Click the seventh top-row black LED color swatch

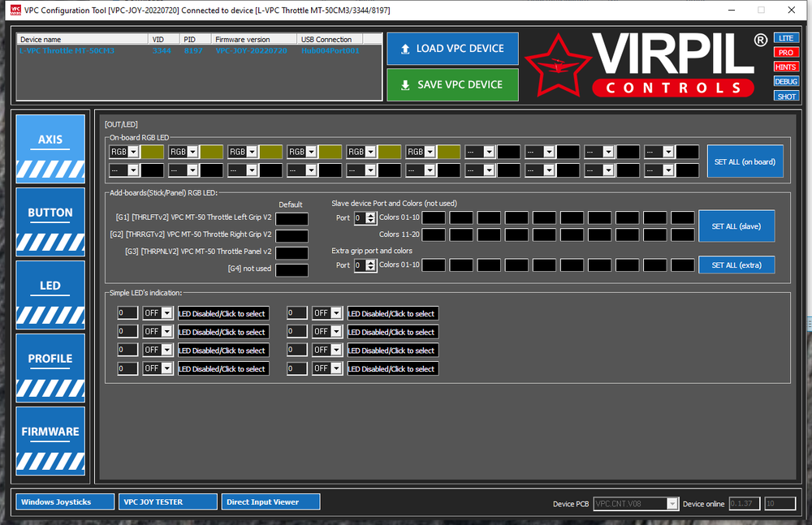point(508,152)
